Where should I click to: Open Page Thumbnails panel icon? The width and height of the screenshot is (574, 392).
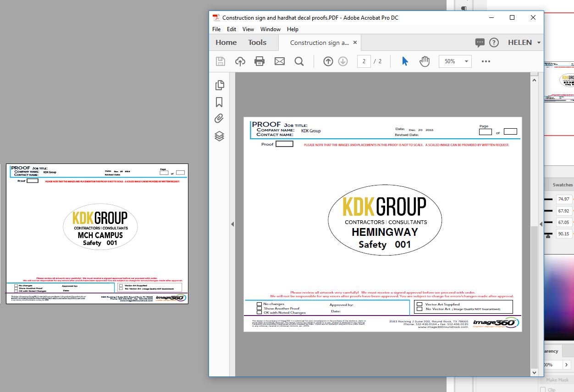point(220,85)
